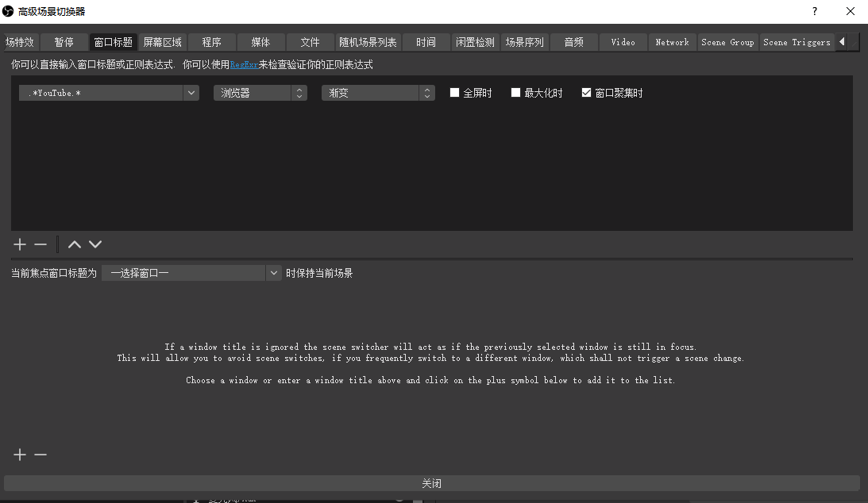Open the 屏幕区域 tab
The height and width of the screenshot is (503, 868).
pyautogui.click(x=163, y=42)
